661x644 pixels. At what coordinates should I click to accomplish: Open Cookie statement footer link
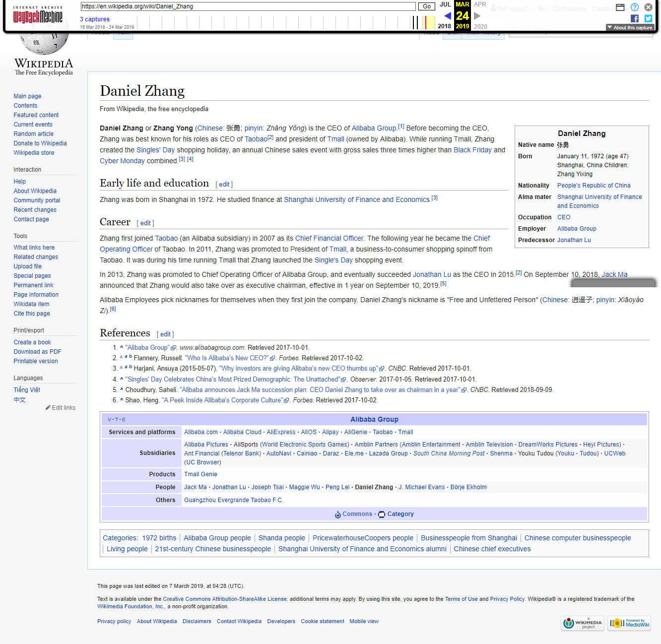(x=323, y=621)
